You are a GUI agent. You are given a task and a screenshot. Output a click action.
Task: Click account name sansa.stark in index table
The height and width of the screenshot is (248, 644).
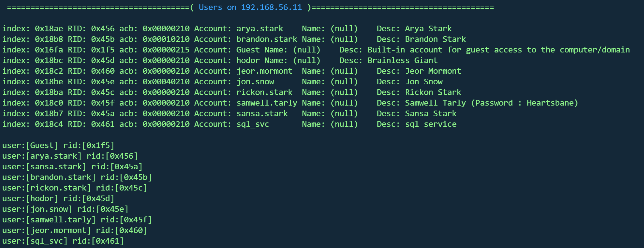(x=262, y=114)
